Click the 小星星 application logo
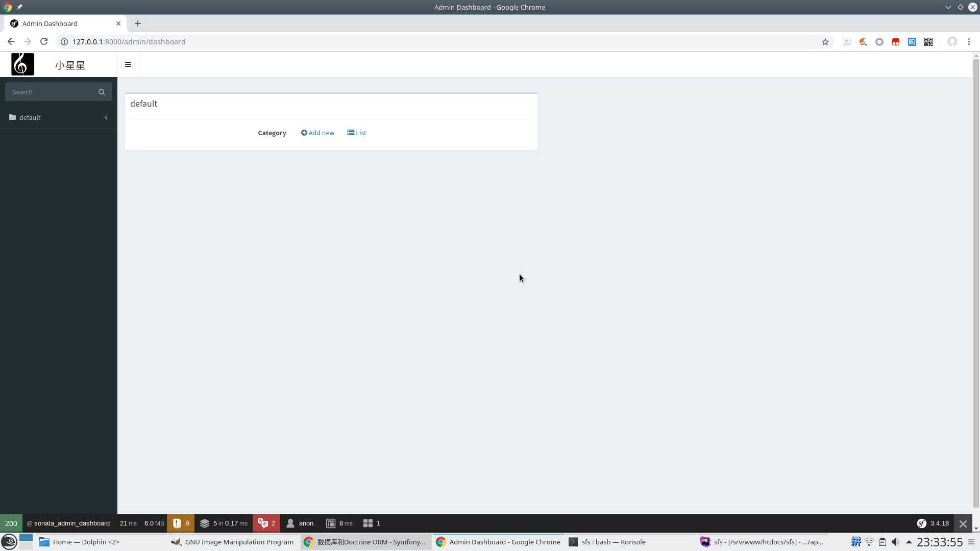The width and height of the screenshot is (980, 551). coord(22,64)
